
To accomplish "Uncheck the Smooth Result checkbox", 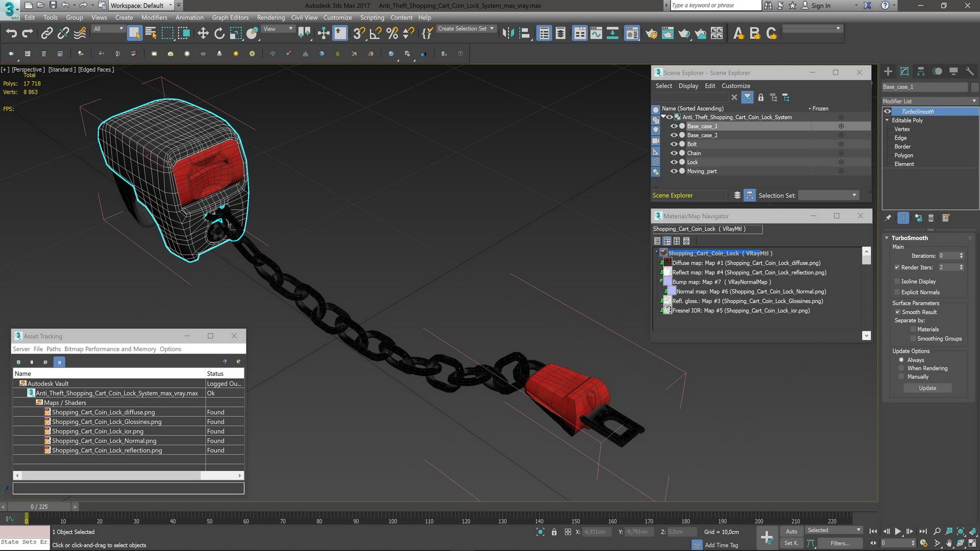I will 898,312.
